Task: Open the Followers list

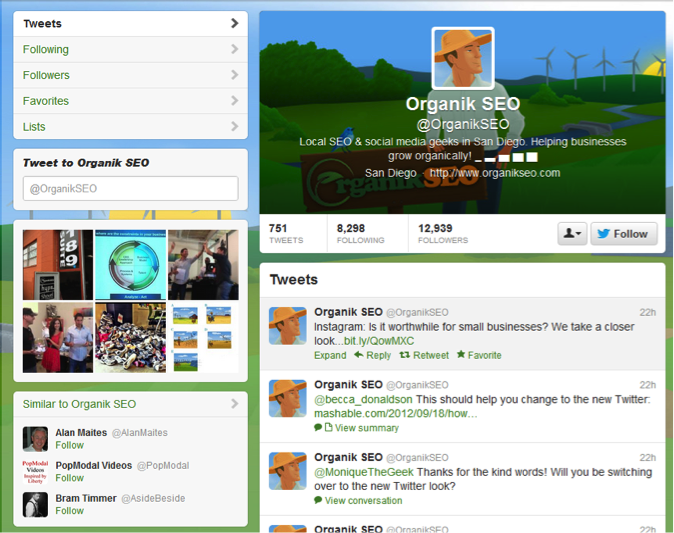Action: tap(131, 75)
